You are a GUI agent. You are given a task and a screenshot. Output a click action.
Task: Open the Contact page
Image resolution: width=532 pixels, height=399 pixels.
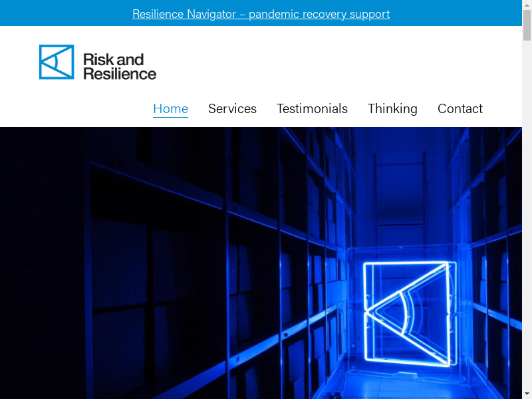point(460,108)
